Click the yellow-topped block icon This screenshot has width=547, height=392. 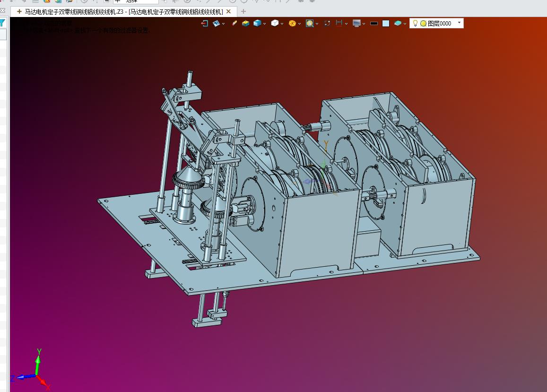pos(245,23)
